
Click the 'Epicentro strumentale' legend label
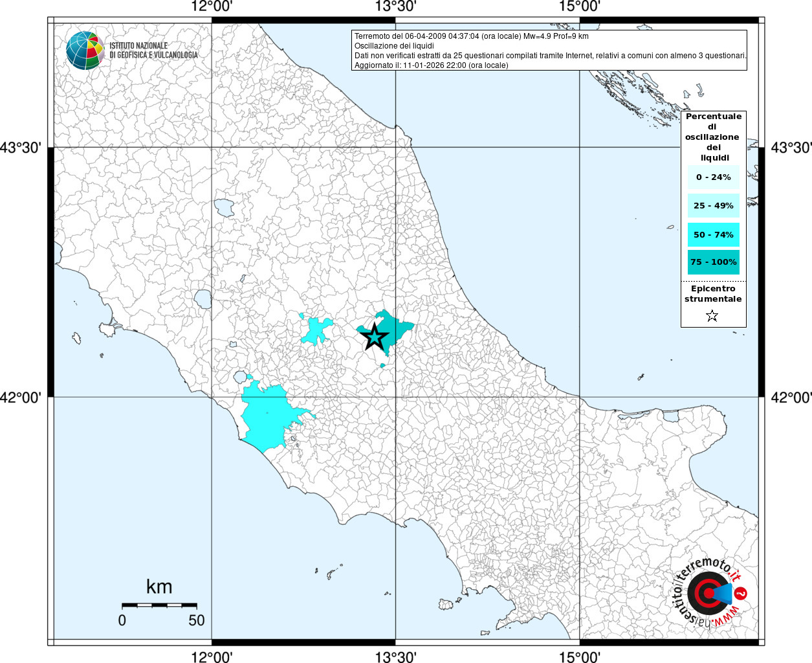(714, 294)
